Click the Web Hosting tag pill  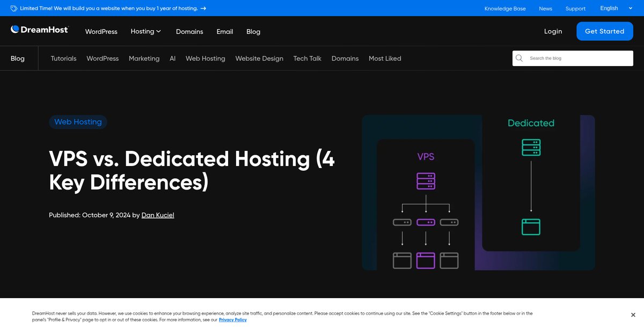78,122
